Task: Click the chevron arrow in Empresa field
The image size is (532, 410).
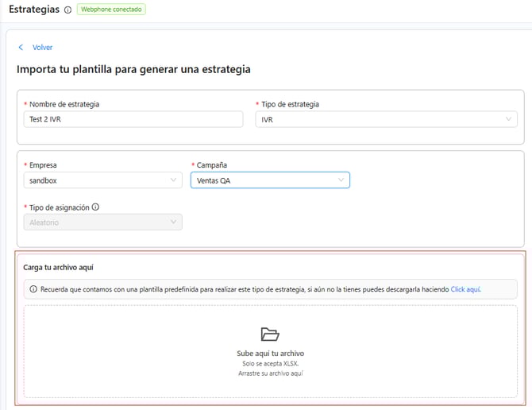Action: [173, 180]
